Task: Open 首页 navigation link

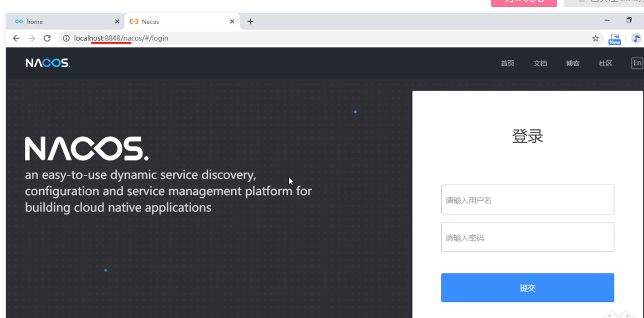Action: click(507, 63)
